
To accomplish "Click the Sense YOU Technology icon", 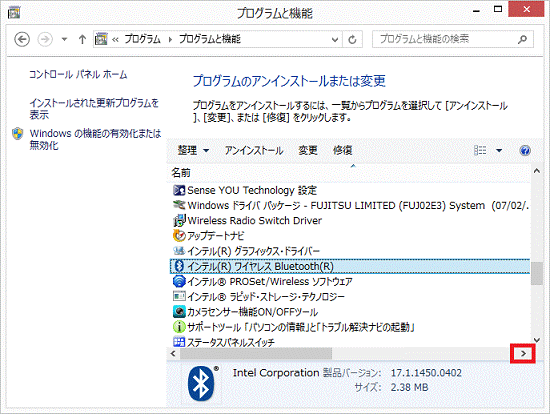I will [179, 190].
